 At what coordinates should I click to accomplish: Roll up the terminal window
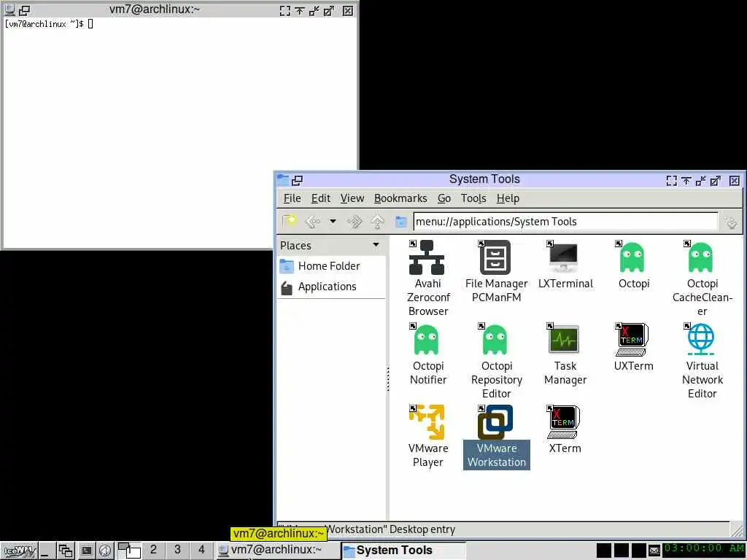300,10
